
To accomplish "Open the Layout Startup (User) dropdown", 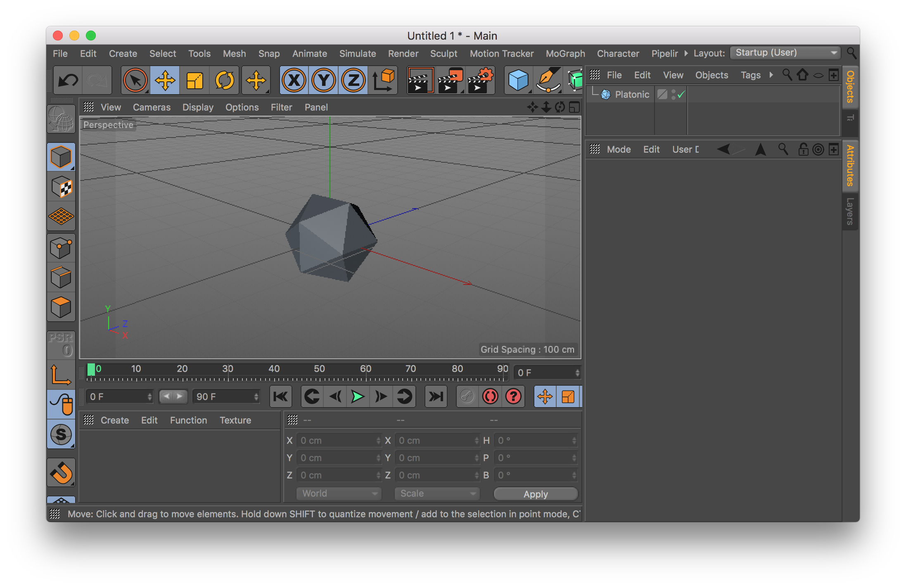I will pos(785,53).
